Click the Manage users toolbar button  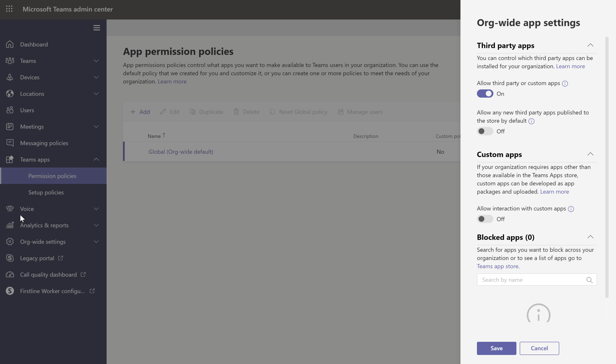360,112
